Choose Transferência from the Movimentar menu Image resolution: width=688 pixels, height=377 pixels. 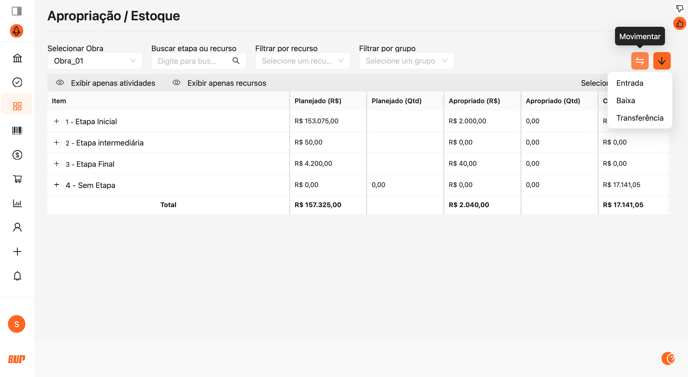tap(640, 118)
